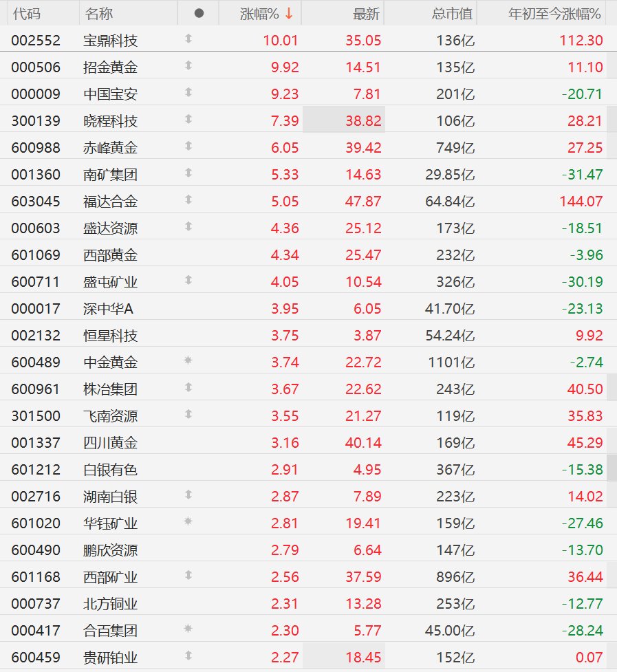
Task: Click the star icon in 合百集团 row
Action: 188,629
